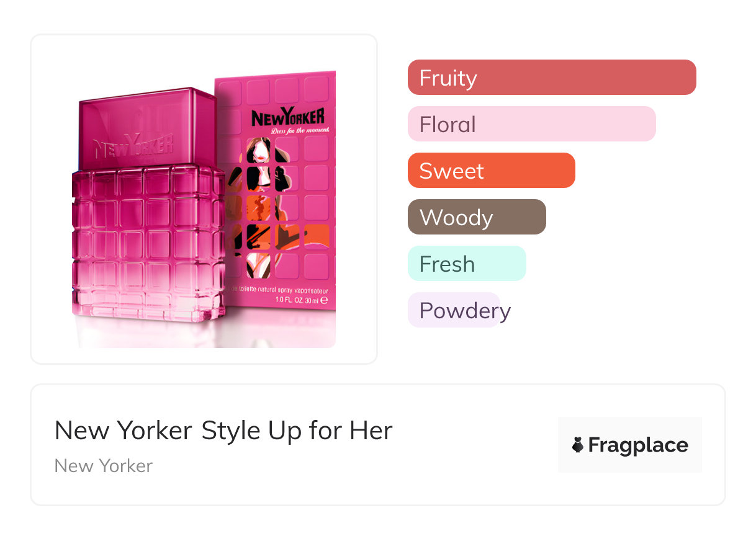Open the New Yorker Style Up for Her title
The height and width of the screenshot is (536, 756).
coord(223,431)
